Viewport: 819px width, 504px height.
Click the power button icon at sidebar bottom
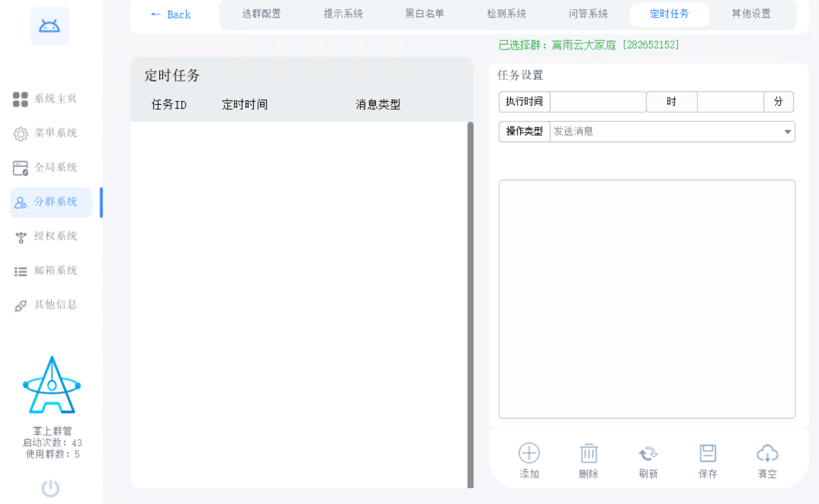click(50, 488)
